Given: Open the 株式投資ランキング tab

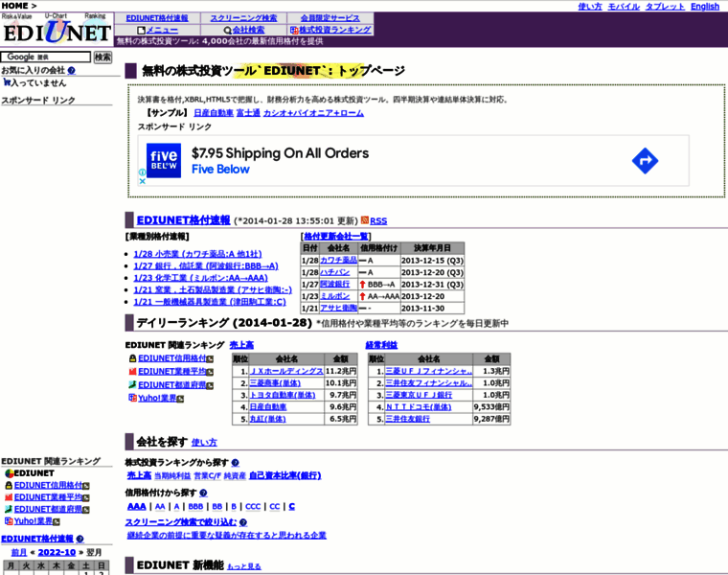Looking at the screenshot, I should click(x=330, y=31).
